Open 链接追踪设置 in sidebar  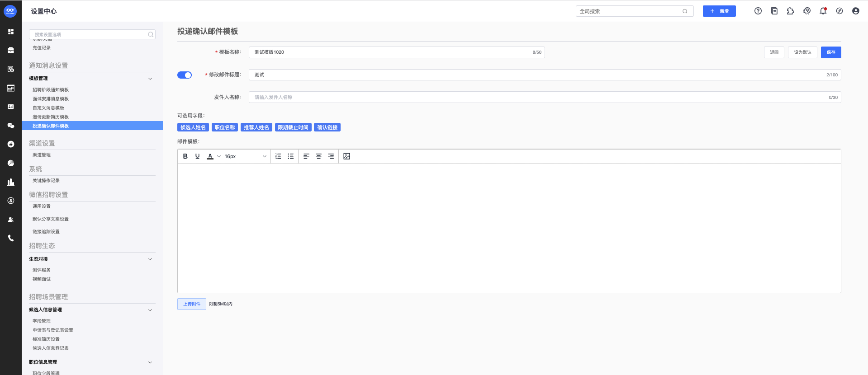(46, 232)
